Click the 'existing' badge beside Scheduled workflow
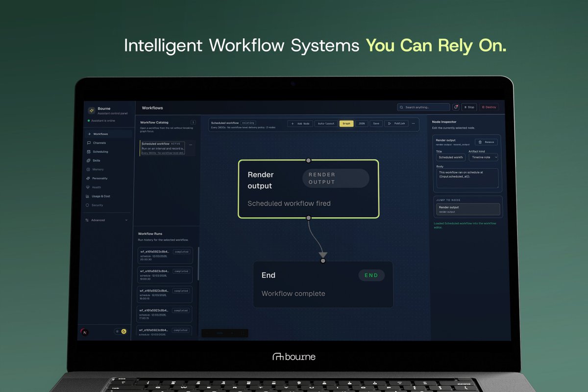 [x=248, y=122]
